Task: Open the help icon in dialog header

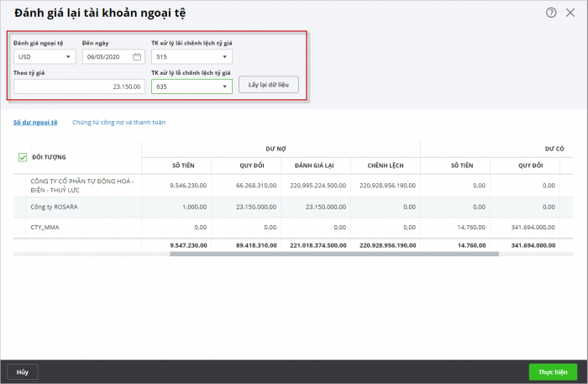Action: point(551,13)
